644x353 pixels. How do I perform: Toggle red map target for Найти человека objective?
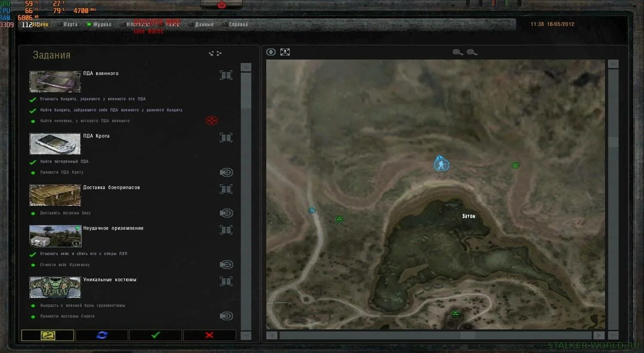click(212, 121)
